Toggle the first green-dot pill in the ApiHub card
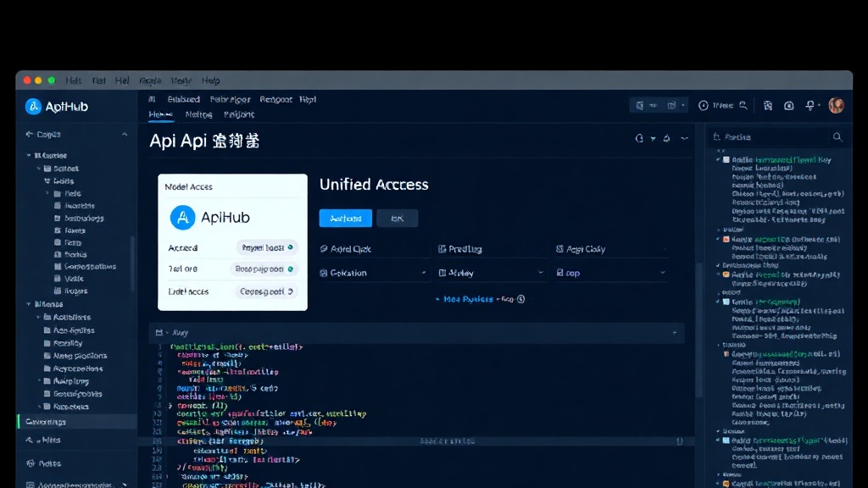Image resolution: width=868 pixels, height=488 pixels. (x=268, y=247)
